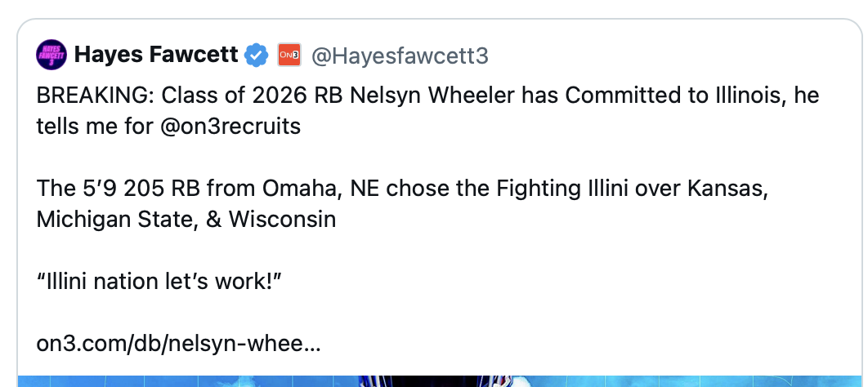Click the red On3 affiliation badge
This screenshot has height=387, width=868.
tap(289, 56)
